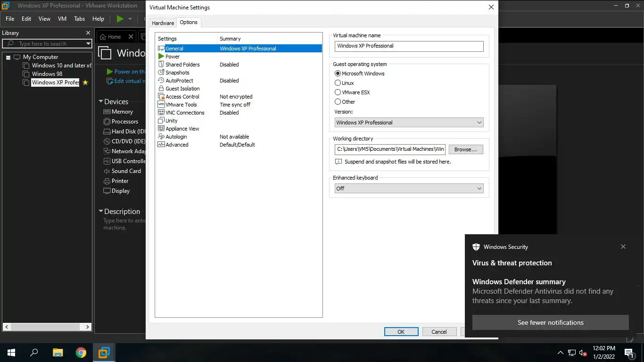Viewport: 644px width, 362px height.
Task: Open the Windows Start menu
Action: click(x=11, y=353)
